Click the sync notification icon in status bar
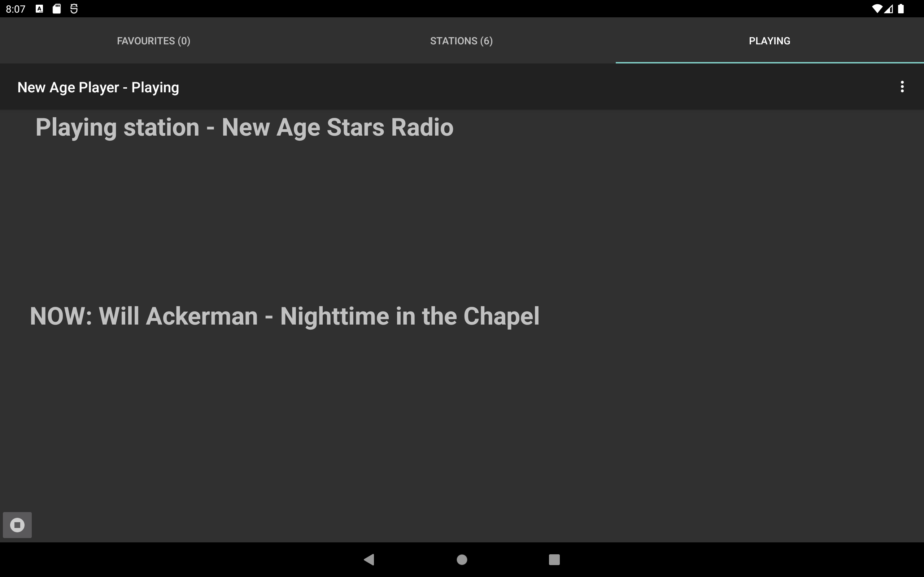924x577 pixels. coord(74,9)
